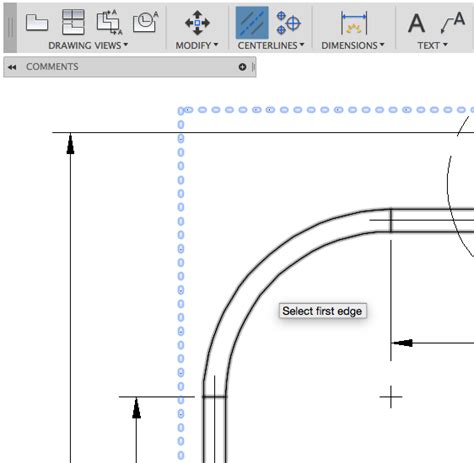The width and height of the screenshot is (474, 463).
Task: Select the Section View tool icon
Action: [110, 22]
